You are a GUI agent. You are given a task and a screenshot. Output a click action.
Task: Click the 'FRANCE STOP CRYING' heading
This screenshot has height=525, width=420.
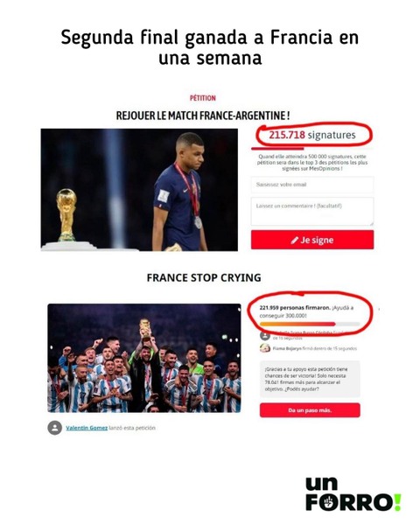pos(204,278)
